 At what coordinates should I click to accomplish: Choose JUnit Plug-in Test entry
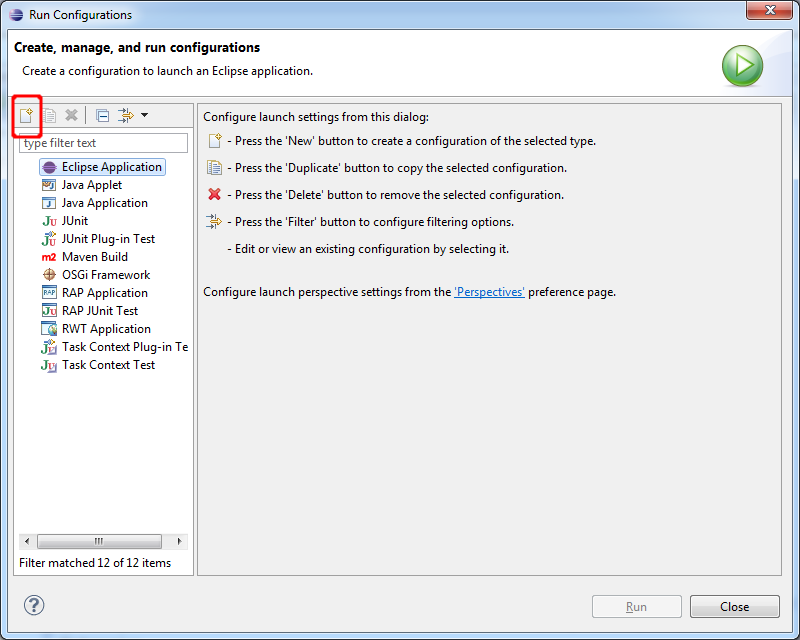coord(108,239)
